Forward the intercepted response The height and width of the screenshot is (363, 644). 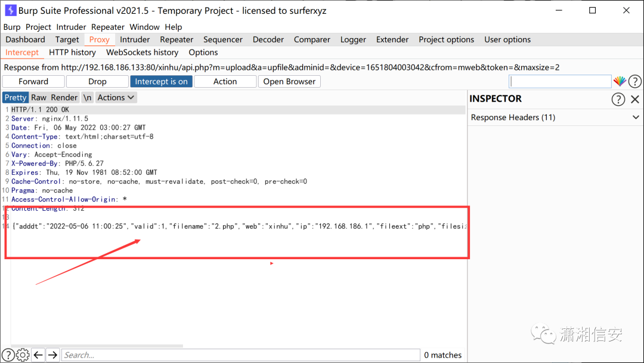(33, 81)
